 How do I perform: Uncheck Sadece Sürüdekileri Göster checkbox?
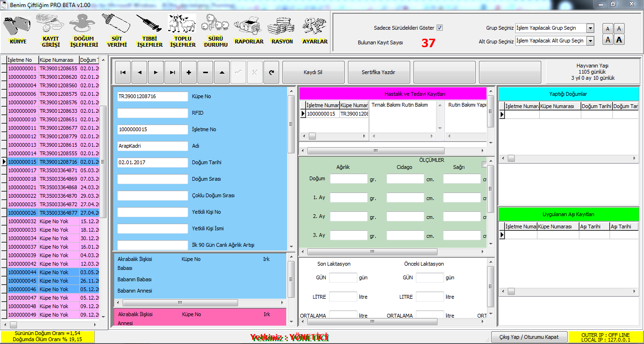(439, 28)
